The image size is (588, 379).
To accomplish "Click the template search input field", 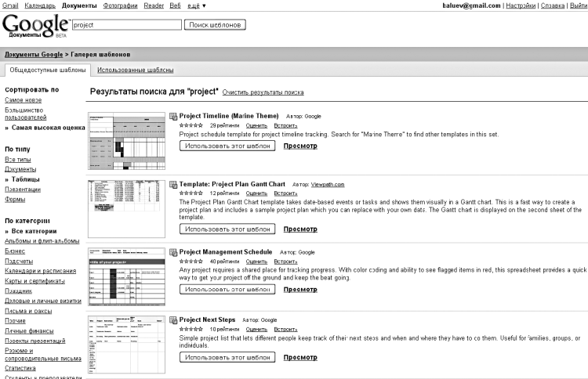I will click(x=125, y=24).
